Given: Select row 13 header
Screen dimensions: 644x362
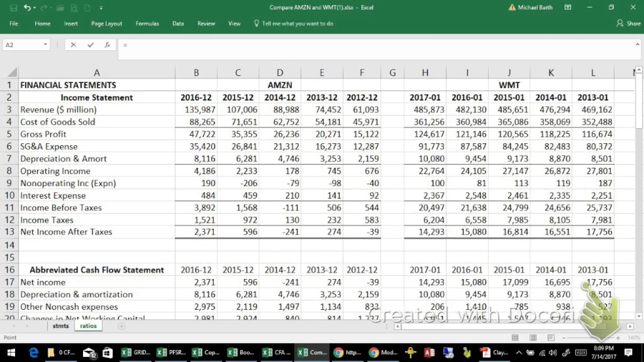Looking at the screenshot, I should 9,232.
